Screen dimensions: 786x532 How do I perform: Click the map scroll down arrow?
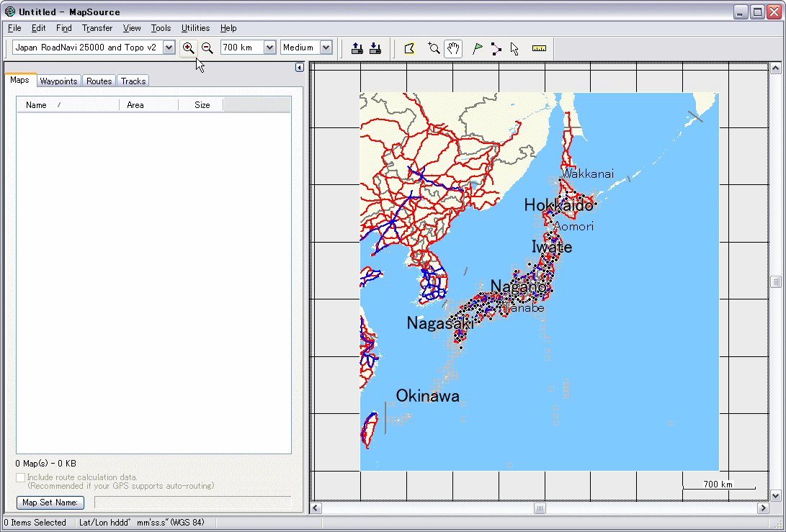(x=775, y=495)
